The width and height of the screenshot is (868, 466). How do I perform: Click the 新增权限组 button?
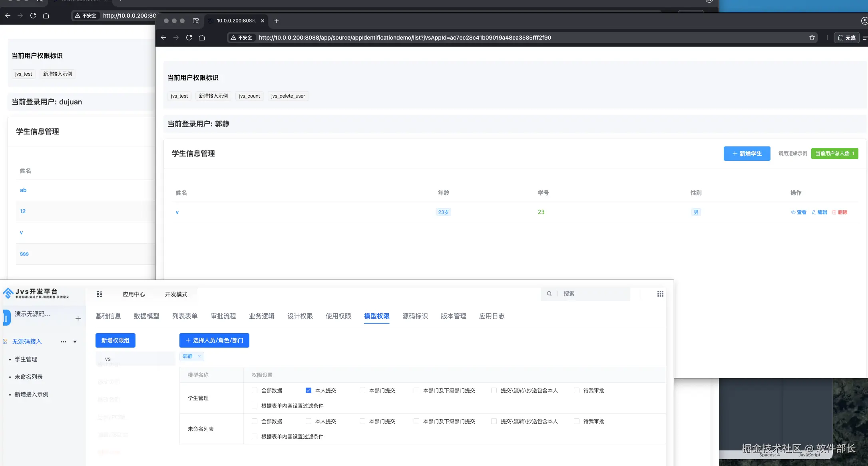pos(115,340)
